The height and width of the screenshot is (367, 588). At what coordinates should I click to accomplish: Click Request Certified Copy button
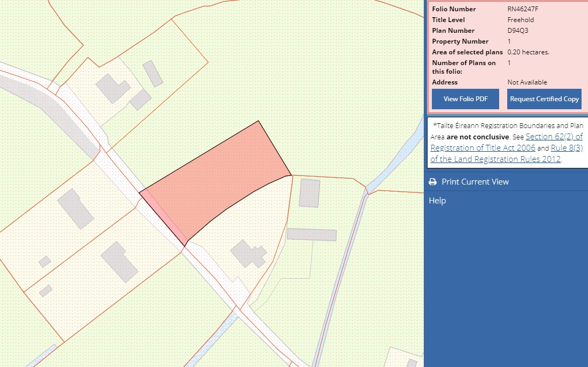[544, 99]
